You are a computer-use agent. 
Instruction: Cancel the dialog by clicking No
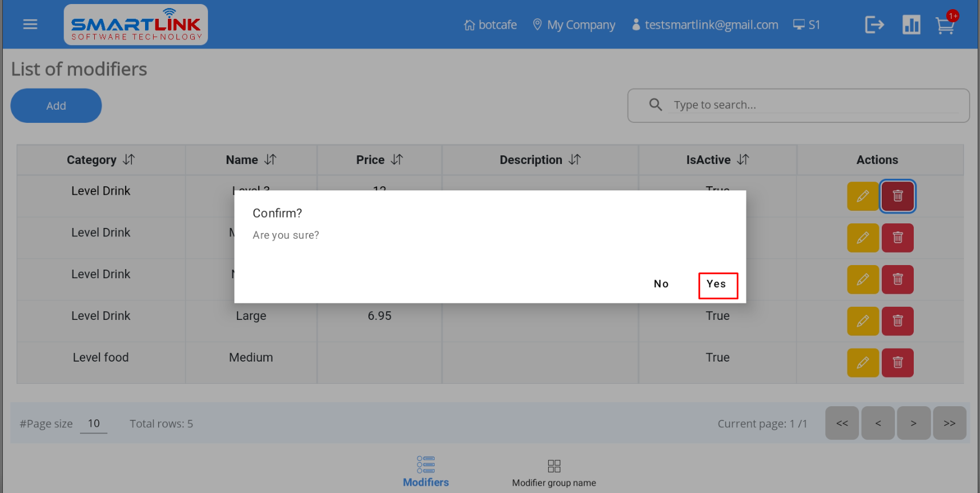(x=661, y=284)
